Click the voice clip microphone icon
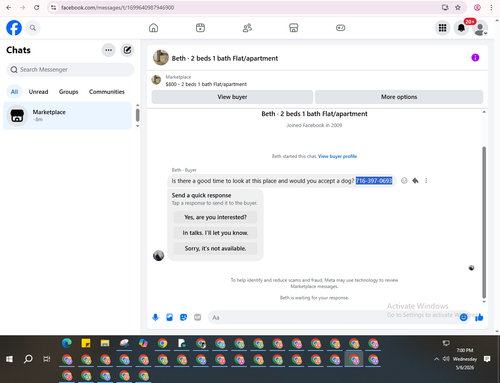This screenshot has width=500, height=383. pos(155,317)
